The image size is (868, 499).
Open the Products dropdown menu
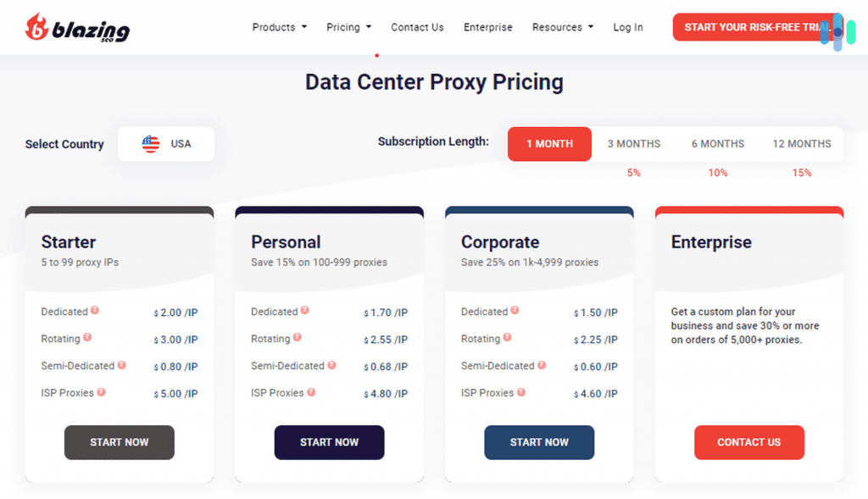[279, 26]
